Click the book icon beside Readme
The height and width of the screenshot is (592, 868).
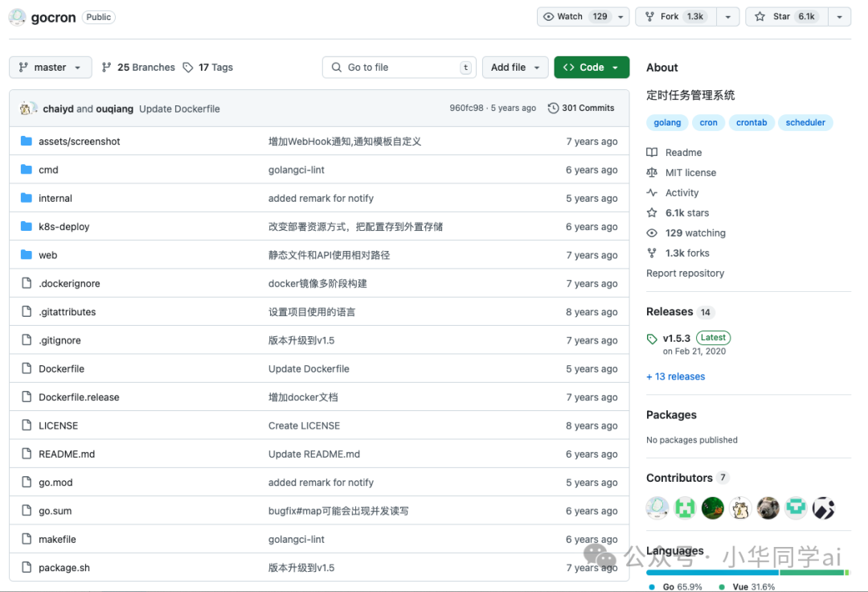[x=652, y=152]
